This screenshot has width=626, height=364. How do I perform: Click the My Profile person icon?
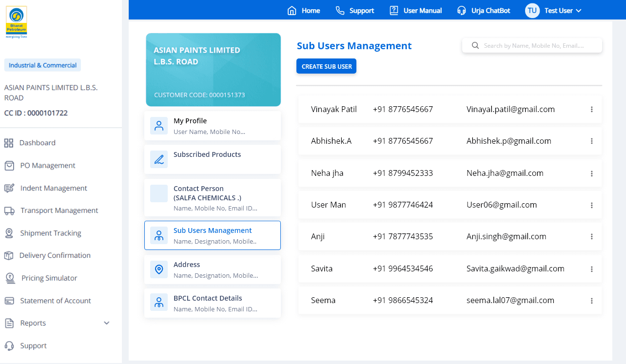pos(159,126)
